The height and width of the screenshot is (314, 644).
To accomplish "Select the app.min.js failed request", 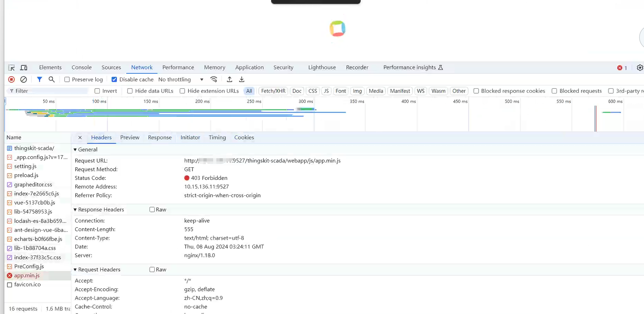I will click(27, 276).
